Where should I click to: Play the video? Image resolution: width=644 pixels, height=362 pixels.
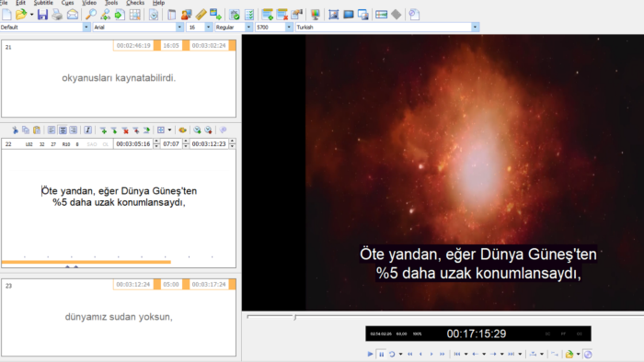pyautogui.click(x=370, y=355)
